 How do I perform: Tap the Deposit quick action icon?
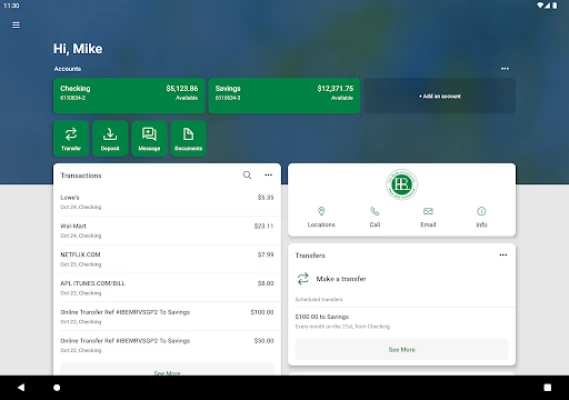[x=110, y=138]
